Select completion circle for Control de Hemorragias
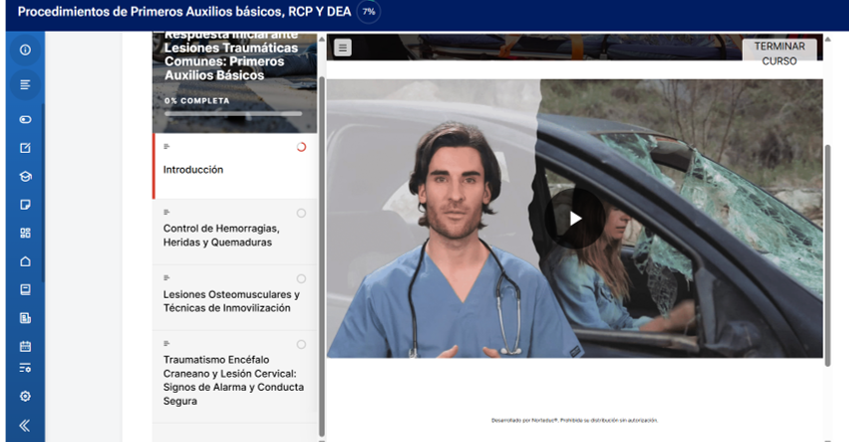Screen dimensions: 849x442 pos(301,213)
